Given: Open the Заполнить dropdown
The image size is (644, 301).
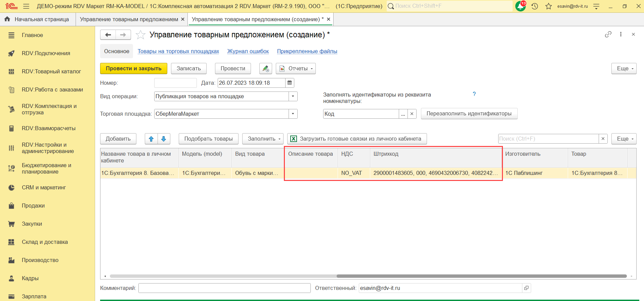Looking at the screenshot, I should point(263,139).
